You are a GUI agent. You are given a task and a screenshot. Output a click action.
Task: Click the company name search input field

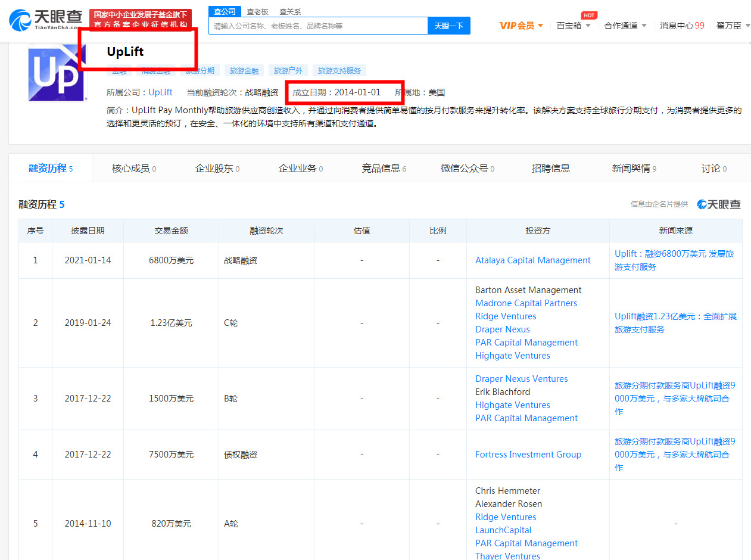click(x=318, y=26)
